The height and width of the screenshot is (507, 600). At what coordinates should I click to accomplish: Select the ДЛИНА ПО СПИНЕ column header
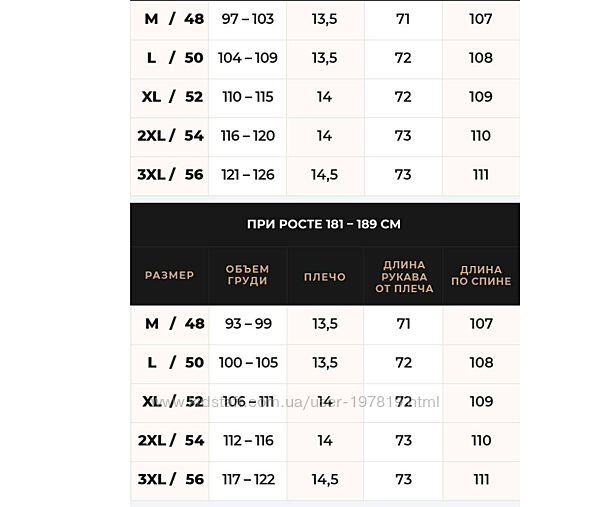(481, 275)
